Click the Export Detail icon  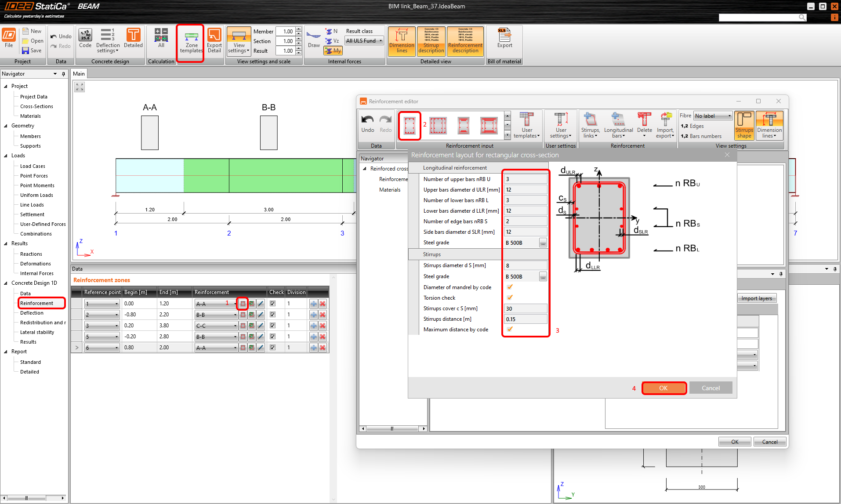point(214,41)
